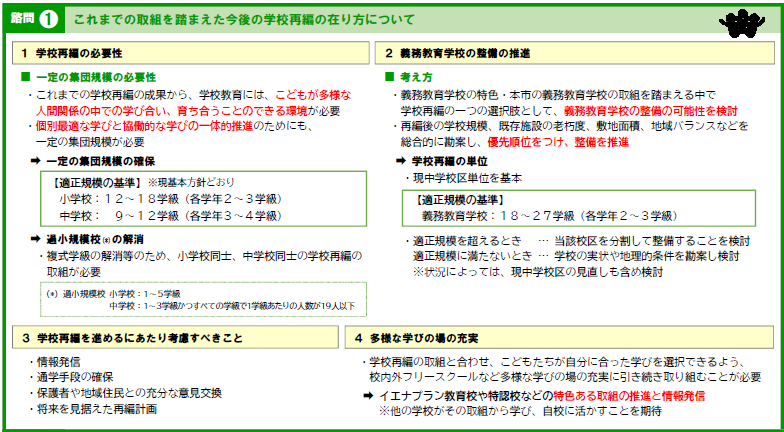784x432 pixels.
Task: Click the circled number 1 beside 諮問
Action: tap(50, 18)
